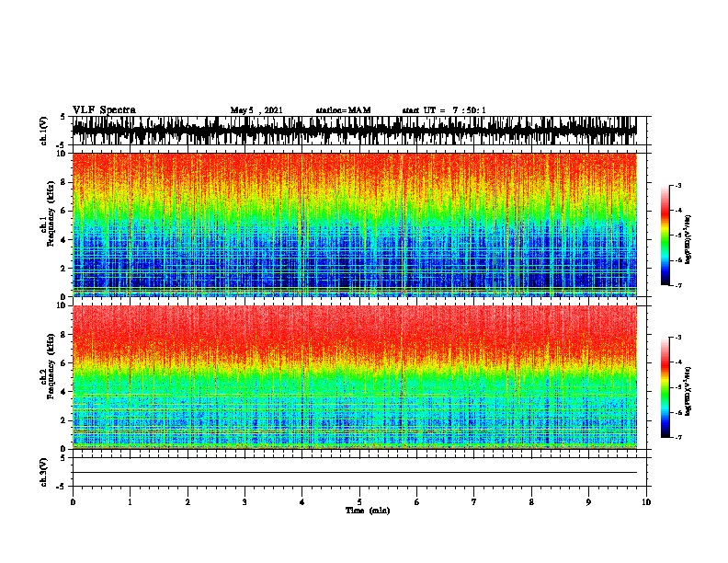Select the "May 5 , 2021" date label
The height and width of the screenshot is (563, 728).
pos(256,110)
